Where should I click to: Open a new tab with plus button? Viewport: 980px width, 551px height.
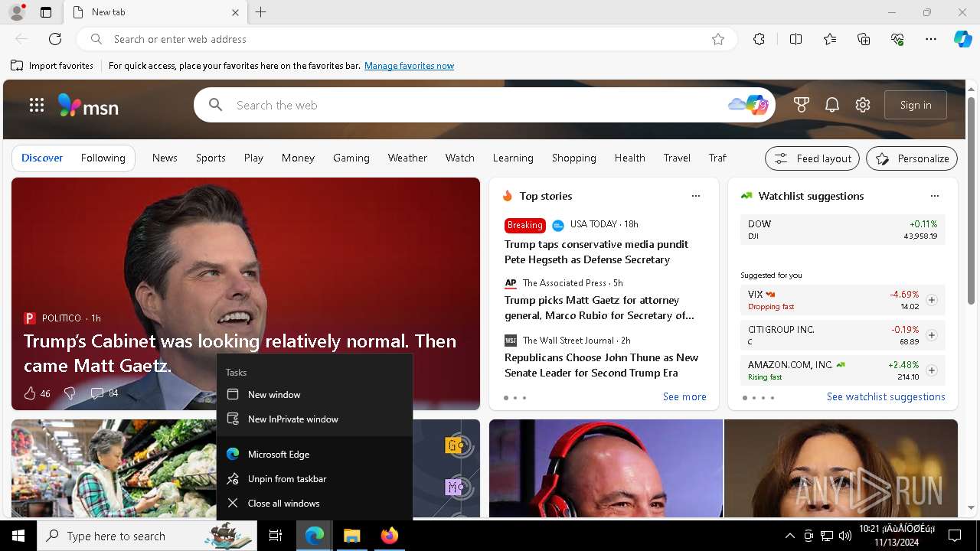point(261,12)
